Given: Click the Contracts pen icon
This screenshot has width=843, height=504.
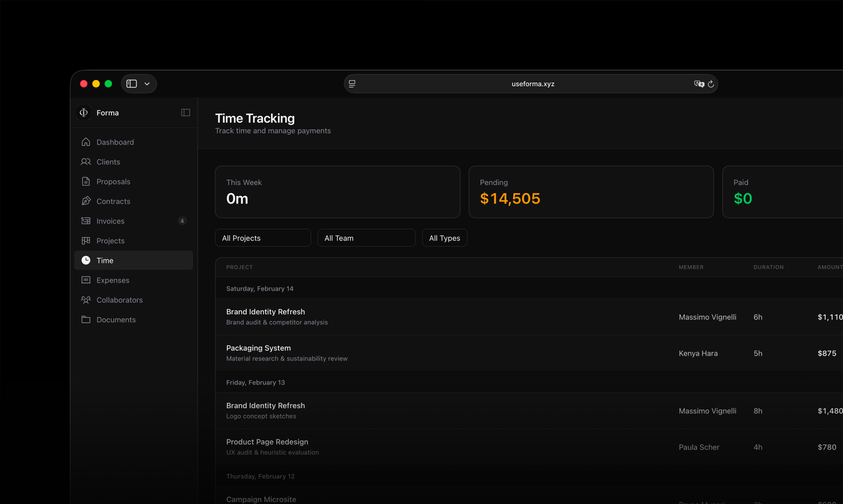Looking at the screenshot, I should (x=86, y=201).
